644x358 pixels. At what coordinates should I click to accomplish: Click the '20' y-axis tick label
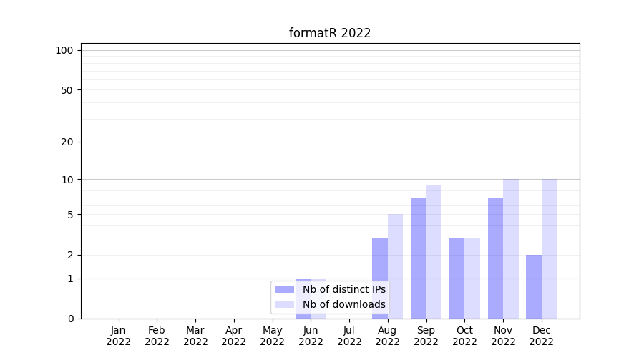click(x=67, y=142)
